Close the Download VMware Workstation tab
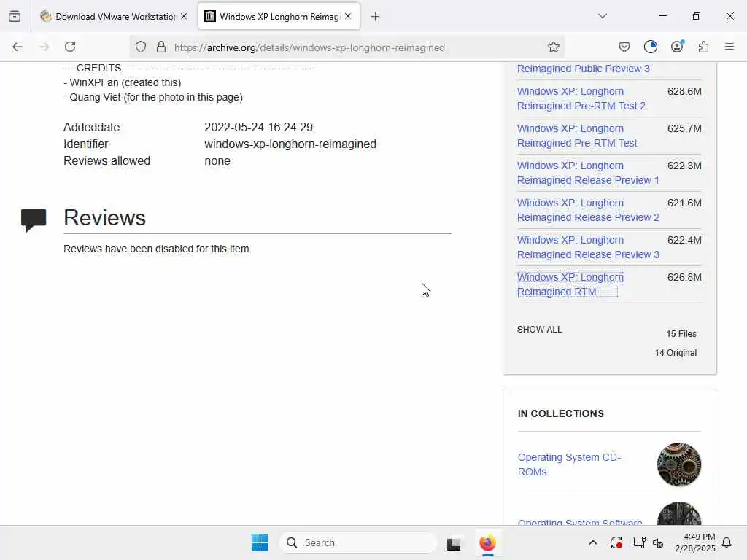The width and height of the screenshot is (747, 560). 184,16
